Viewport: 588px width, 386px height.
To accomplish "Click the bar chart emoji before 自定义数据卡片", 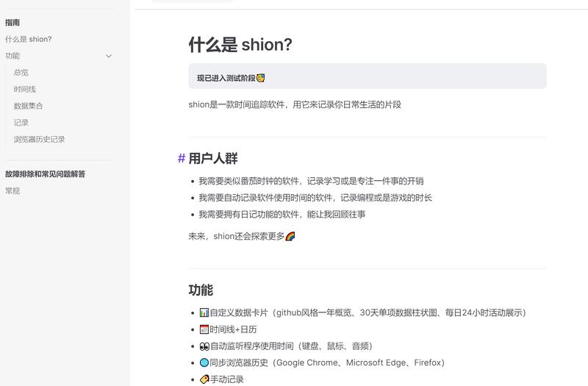I will [x=204, y=312].
